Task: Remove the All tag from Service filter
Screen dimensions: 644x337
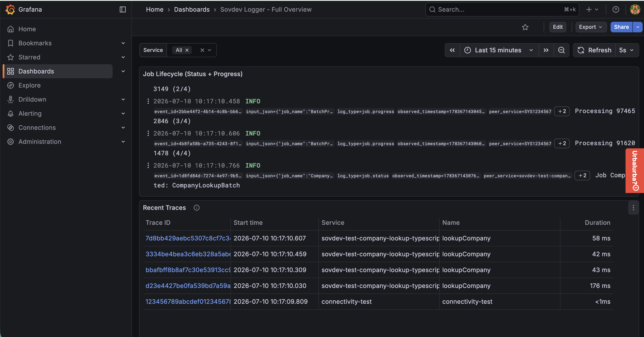Action: pyautogui.click(x=187, y=50)
